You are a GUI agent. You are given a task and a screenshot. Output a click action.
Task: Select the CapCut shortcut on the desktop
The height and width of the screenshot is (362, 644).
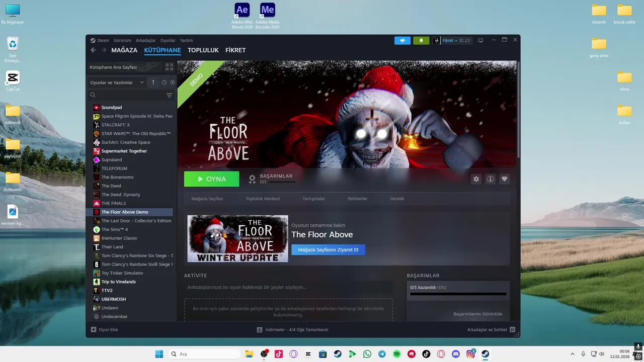point(13,81)
